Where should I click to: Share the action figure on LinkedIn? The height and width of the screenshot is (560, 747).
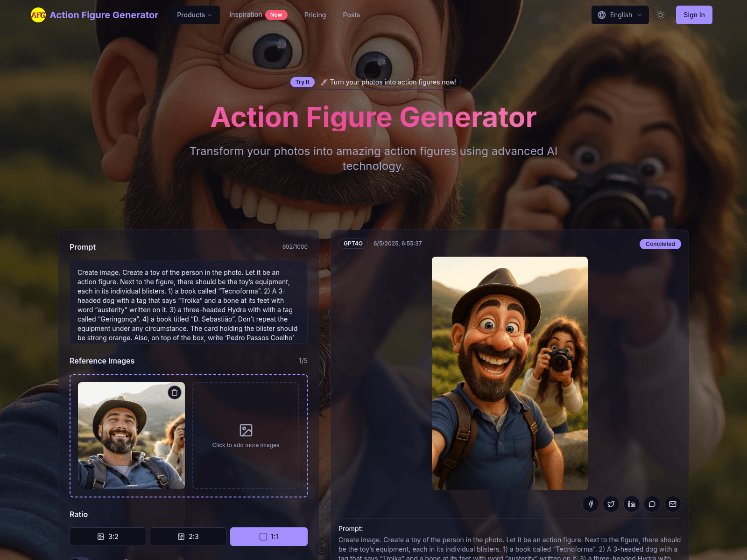pos(632,504)
